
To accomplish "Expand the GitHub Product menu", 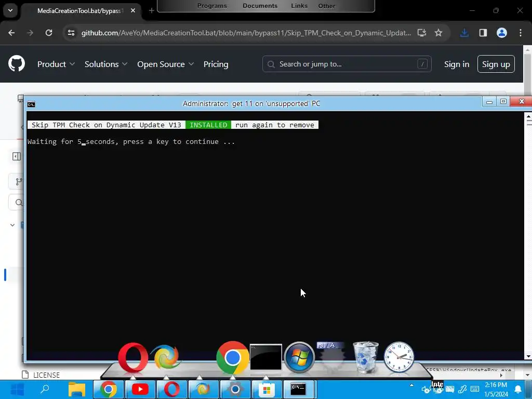I will point(56,64).
